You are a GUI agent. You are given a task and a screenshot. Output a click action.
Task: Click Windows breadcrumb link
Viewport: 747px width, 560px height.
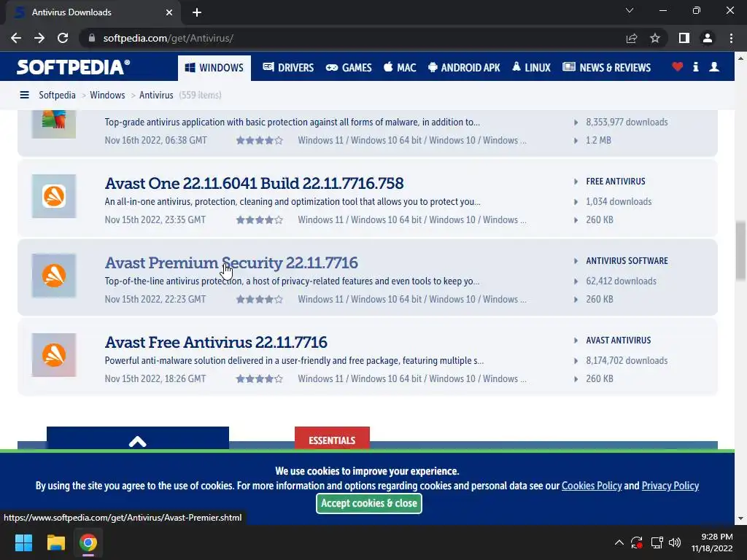pos(107,96)
